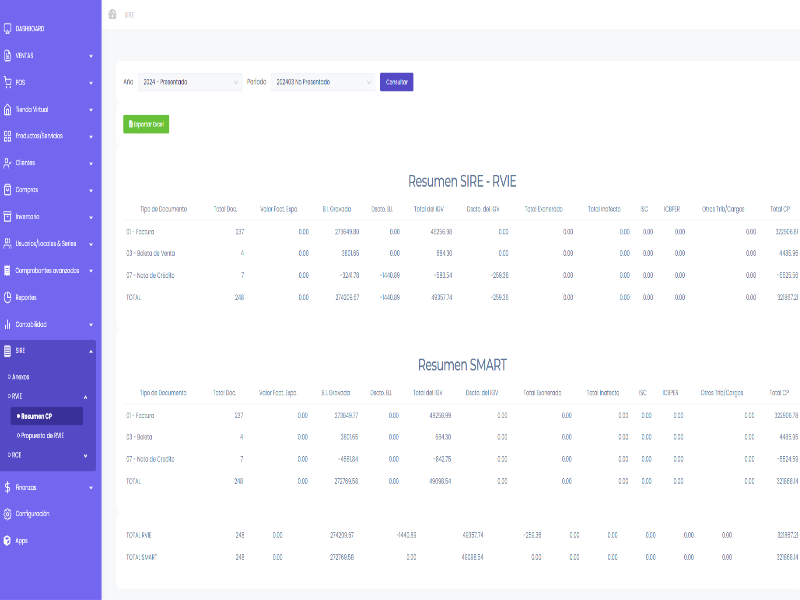Click the Consultar button
This screenshot has width=800, height=600.
click(396, 82)
